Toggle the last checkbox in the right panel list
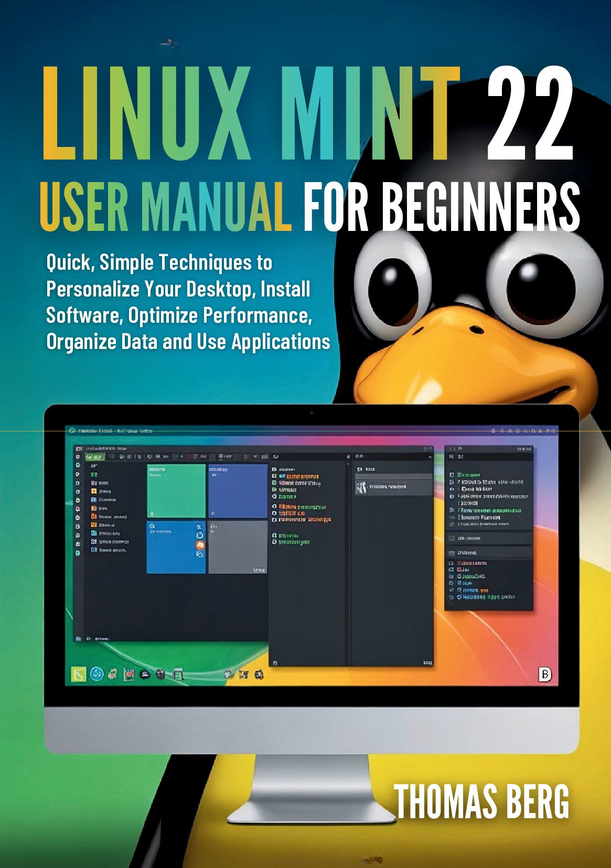The image size is (611, 868). point(451,597)
